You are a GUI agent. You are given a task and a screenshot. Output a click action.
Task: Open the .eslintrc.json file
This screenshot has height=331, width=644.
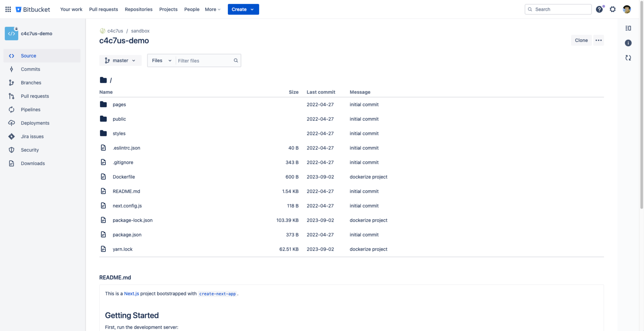coord(127,148)
